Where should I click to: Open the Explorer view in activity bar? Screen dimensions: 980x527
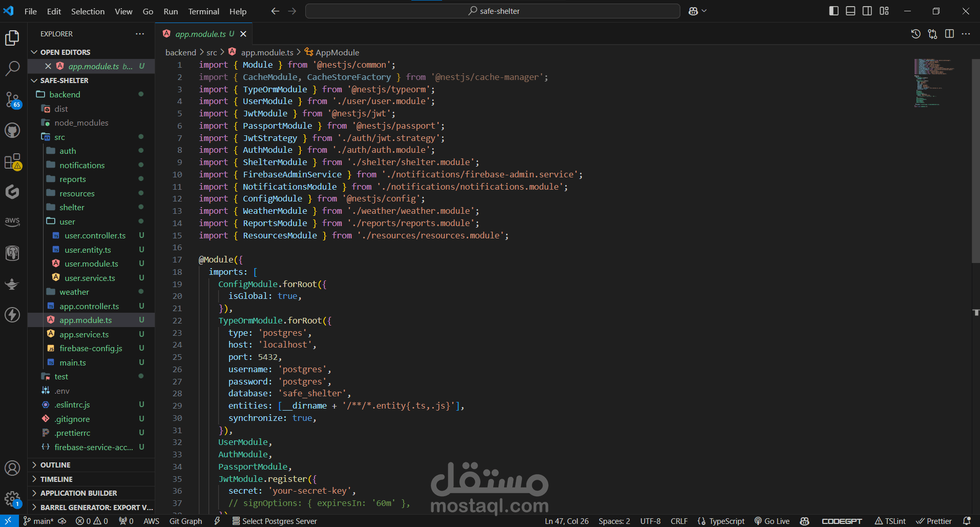pyautogui.click(x=12, y=37)
